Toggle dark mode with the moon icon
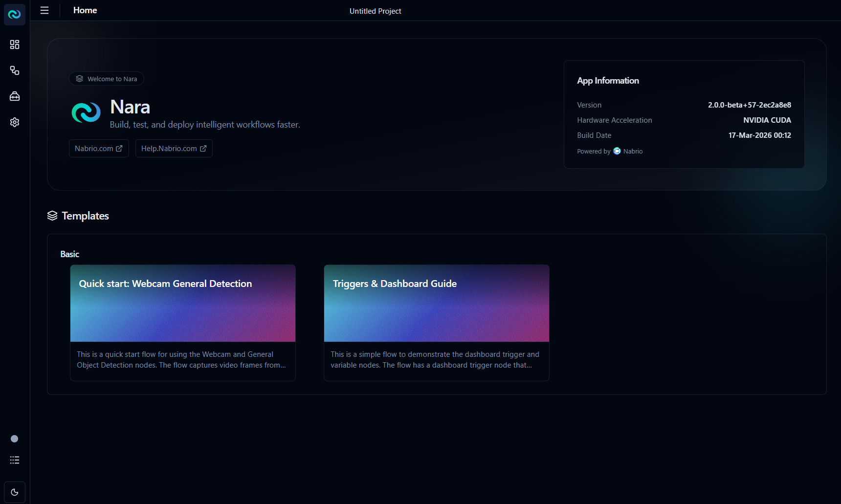This screenshot has height=504, width=841. (15, 492)
